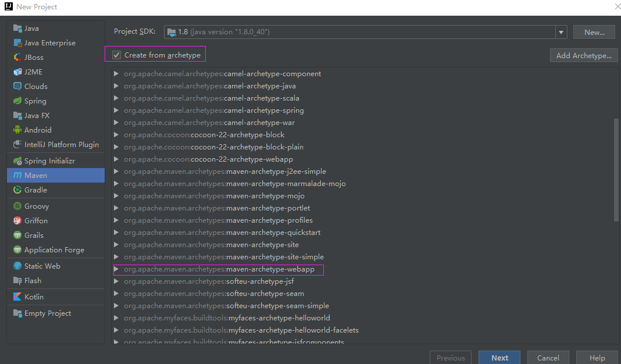This screenshot has width=621, height=364.
Task: Click the J2ME icon
Action: coord(17,72)
